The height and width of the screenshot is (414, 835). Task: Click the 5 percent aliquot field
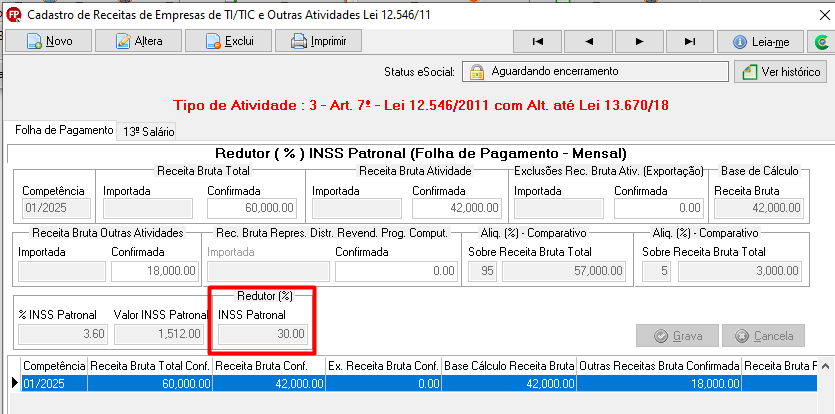657,271
